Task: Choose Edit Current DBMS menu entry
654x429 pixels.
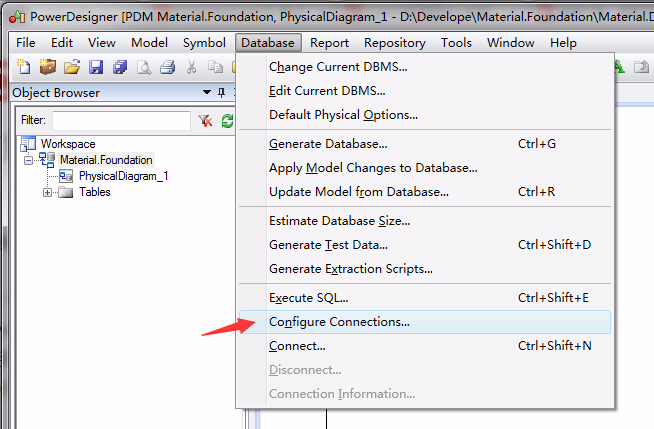Action: tap(425, 90)
